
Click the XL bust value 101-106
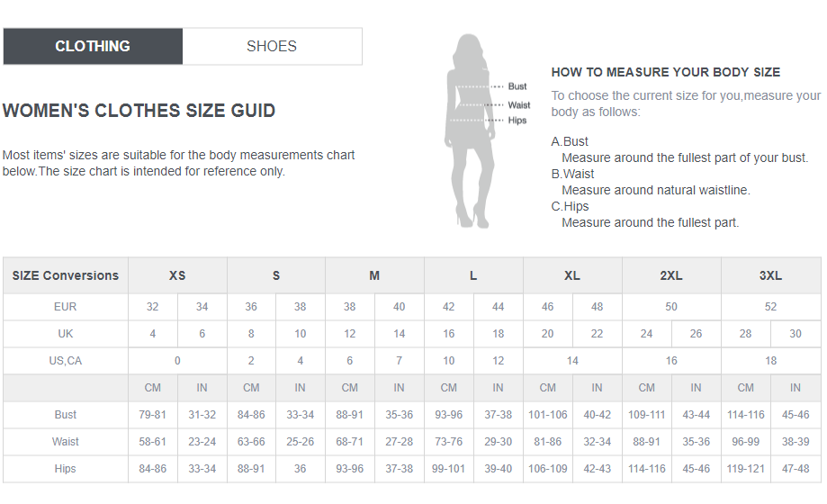point(547,415)
